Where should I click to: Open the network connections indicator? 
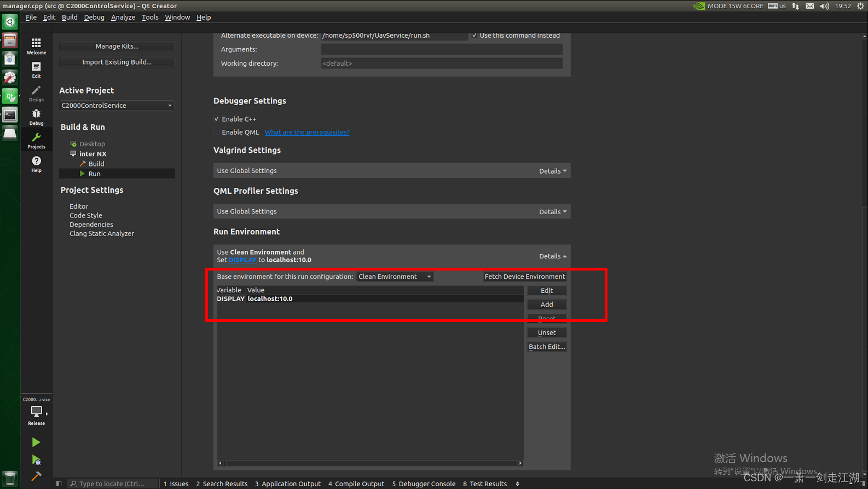click(796, 6)
